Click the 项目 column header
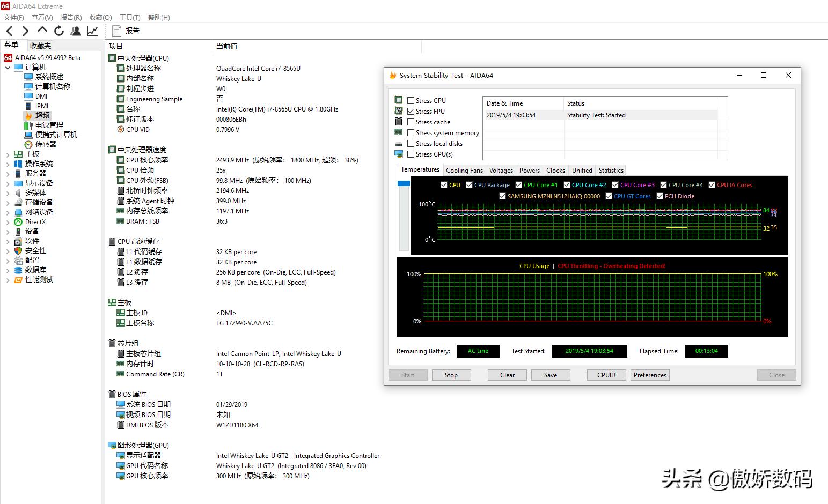Viewport: 828px width, 504px height. click(x=159, y=46)
